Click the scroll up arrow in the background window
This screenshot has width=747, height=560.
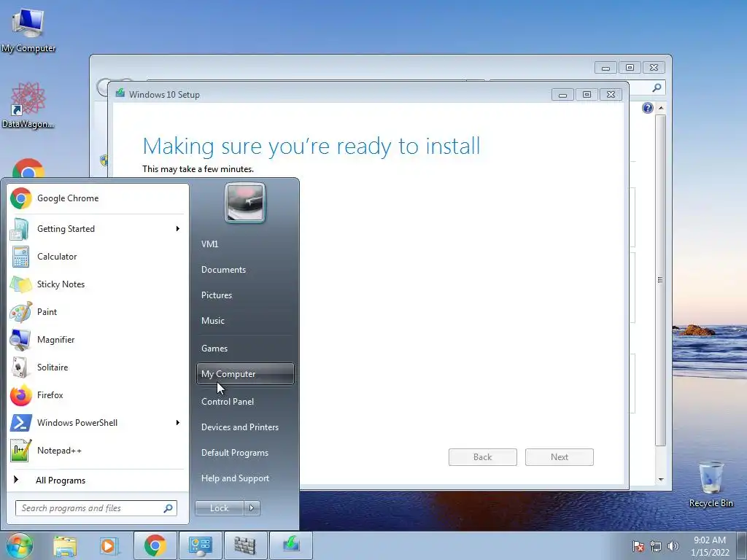[661, 108]
